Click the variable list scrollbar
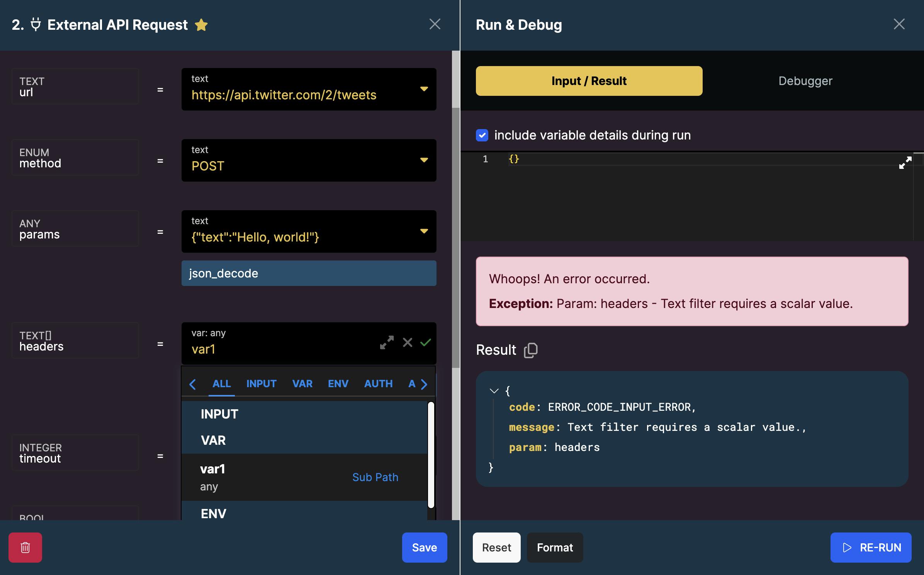Image resolution: width=924 pixels, height=575 pixels. (431, 455)
